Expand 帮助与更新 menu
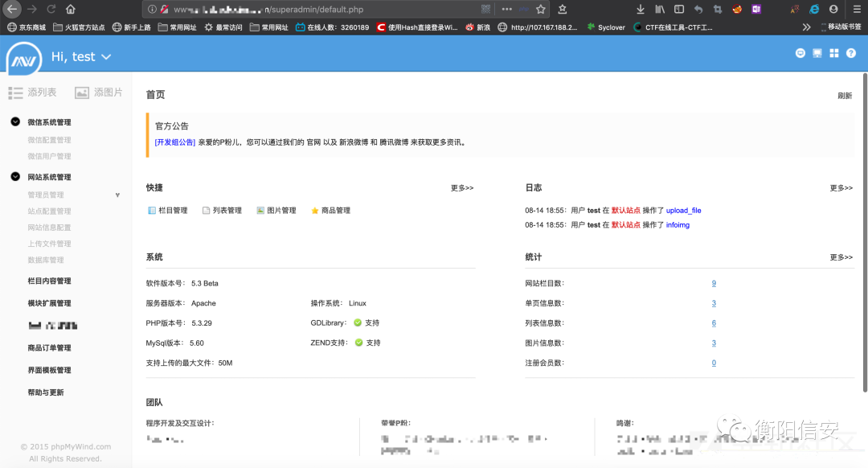The height and width of the screenshot is (468, 868). [45, 392]
